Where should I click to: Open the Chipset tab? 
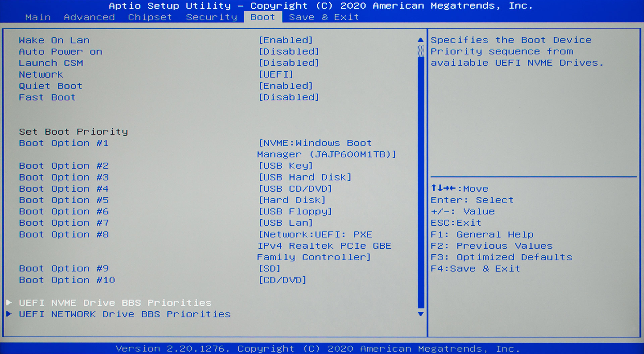[x=150, y=17]
